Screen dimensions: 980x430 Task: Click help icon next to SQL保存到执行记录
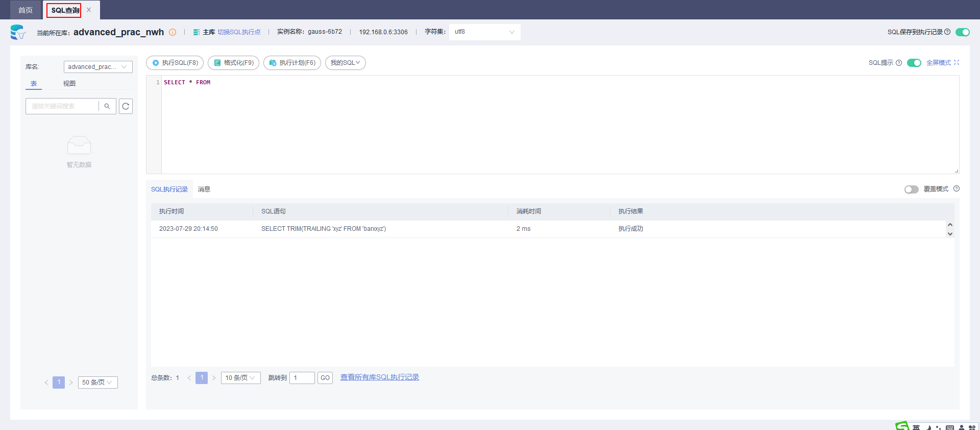click(x=947, y=32)
